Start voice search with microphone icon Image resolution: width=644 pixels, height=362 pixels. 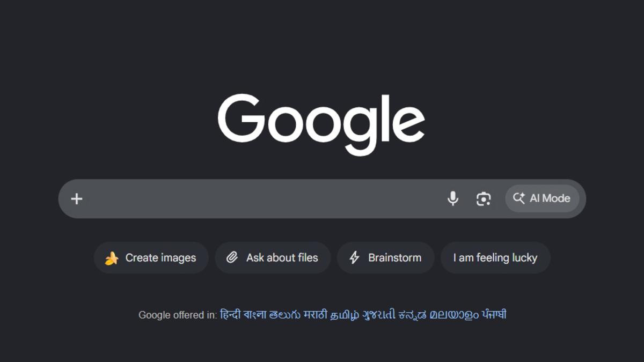coord(453,198)
